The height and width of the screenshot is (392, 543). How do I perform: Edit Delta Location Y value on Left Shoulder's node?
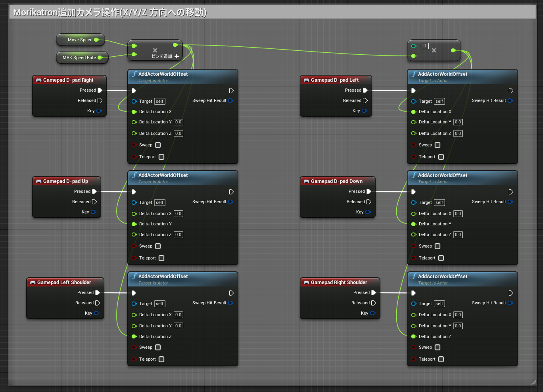pos(178,326)
